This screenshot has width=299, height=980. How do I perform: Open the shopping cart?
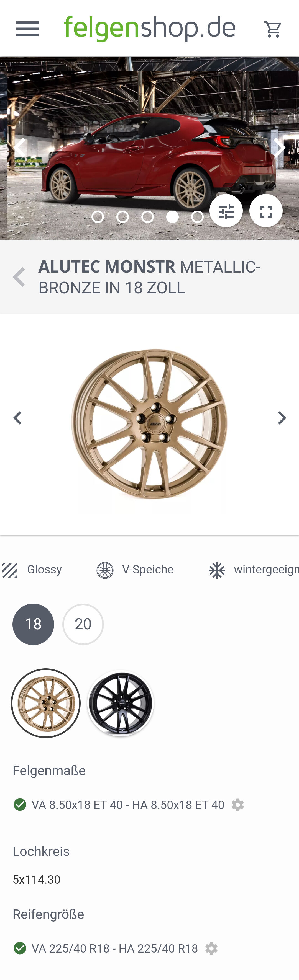[273, 29]
